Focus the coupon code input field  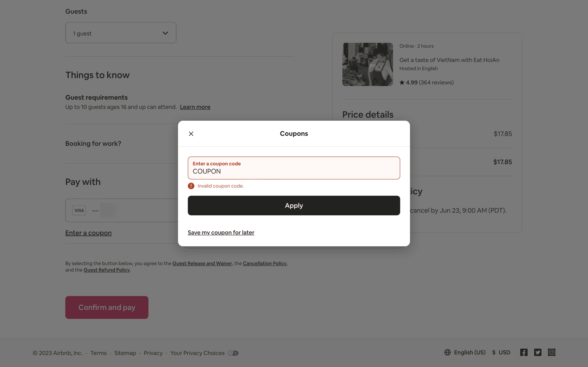click(294, 171)
